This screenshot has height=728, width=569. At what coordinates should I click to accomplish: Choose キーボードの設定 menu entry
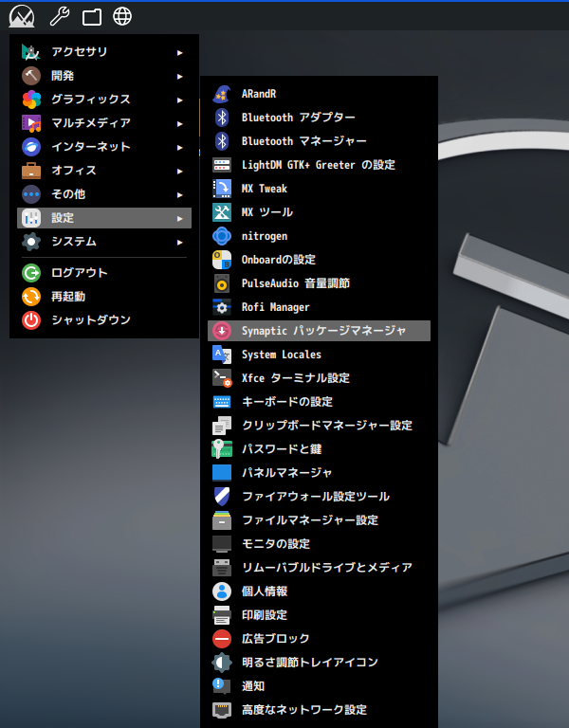point(319,402)
